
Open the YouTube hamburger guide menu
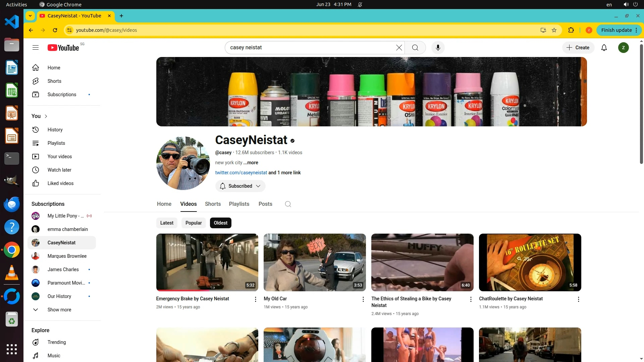pos(36,48)
